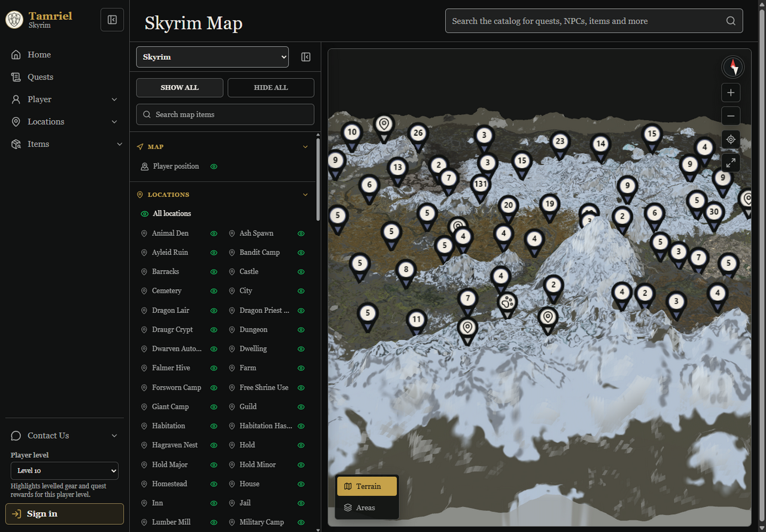Hide Ash Spawn locations via eye icon
The width and height of the screenshot is (766, 532).
click(x=301, y=233)
